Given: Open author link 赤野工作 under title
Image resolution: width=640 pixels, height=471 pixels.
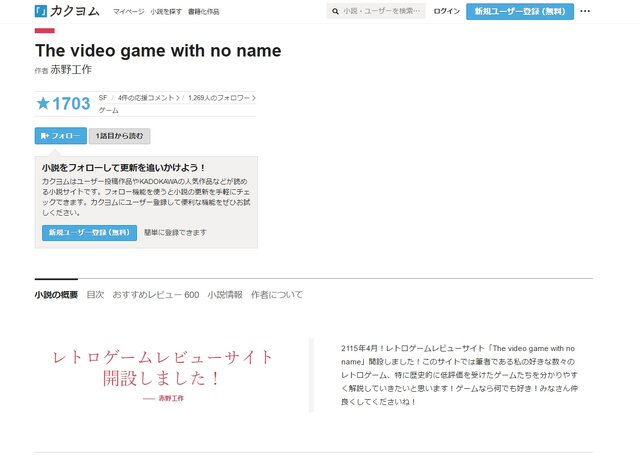Looking at the screenshot, I should point(71,70).
